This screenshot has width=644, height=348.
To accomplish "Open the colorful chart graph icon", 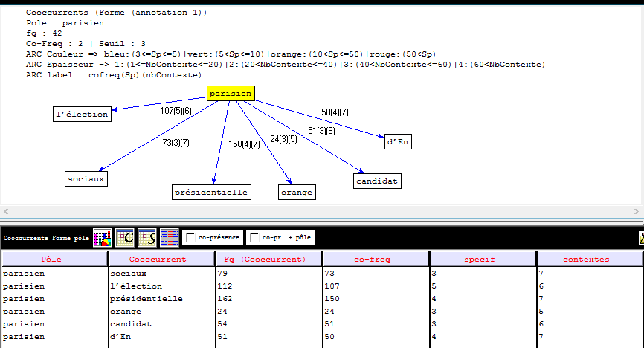I will [103, 237].
